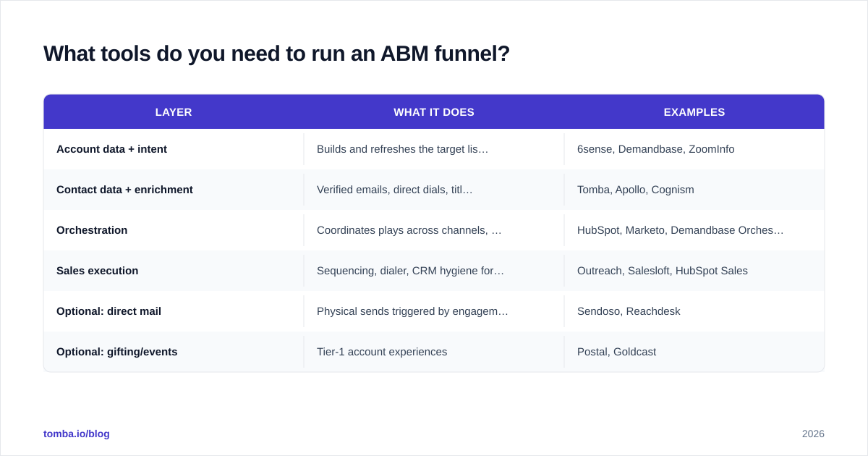Click the "Sendoso, Reachdesk" cell
Screen dimensions: 868x456
pyautogui.click(x=694, y=311)
